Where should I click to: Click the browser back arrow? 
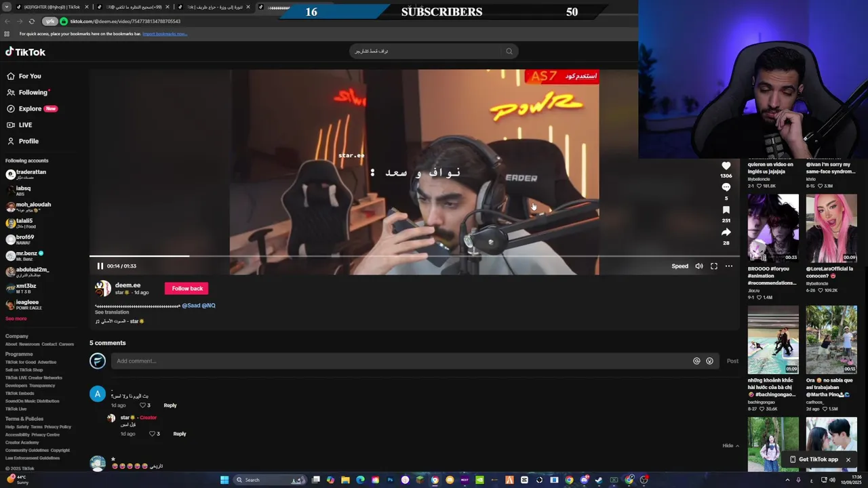pos(7,21)
